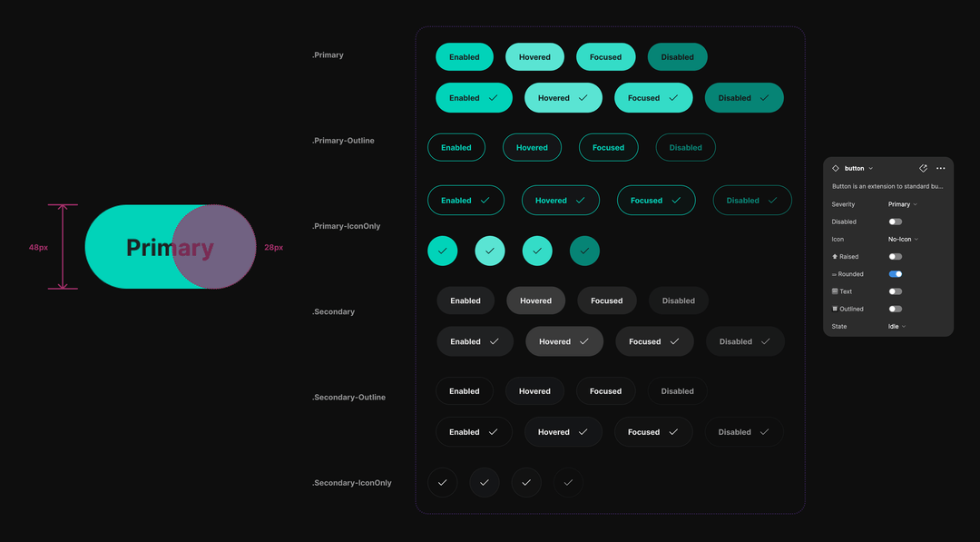The height and width of the screenshot is (542, 980).
Task: Click the gray filled Secondary Disabled button with checkmark
Action: pos(745,342)
